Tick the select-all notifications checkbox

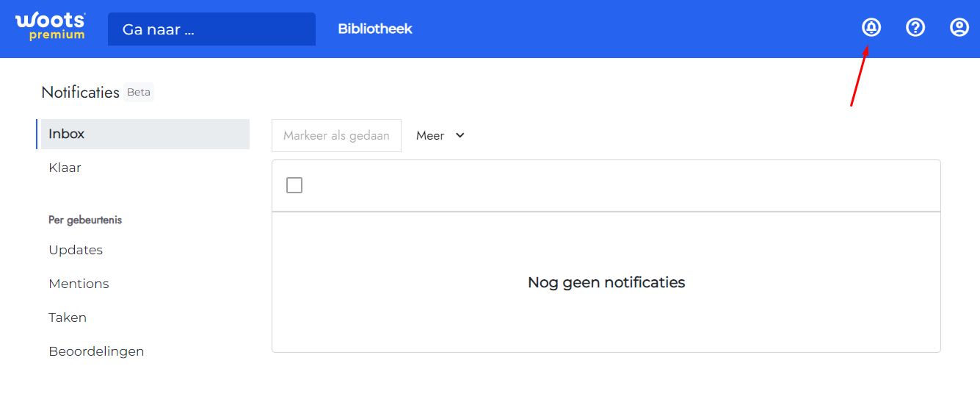(294, 185)
